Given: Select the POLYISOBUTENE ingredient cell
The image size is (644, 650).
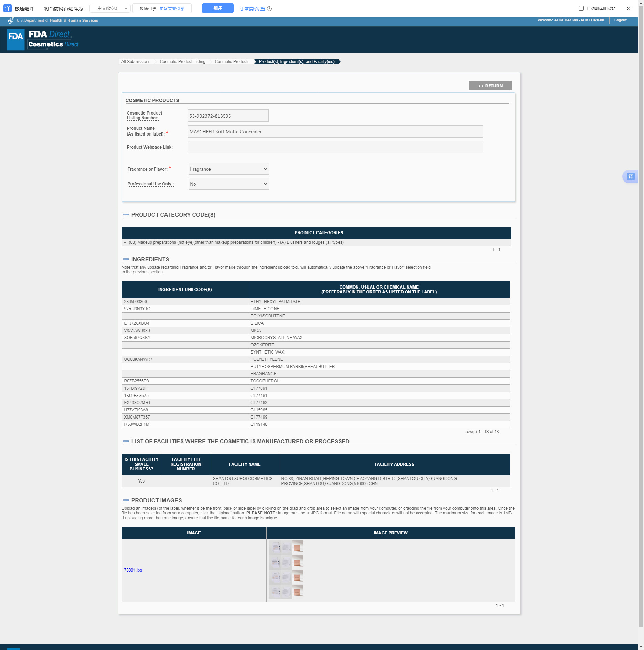Looking at the screenshot, I should point(379,316).
